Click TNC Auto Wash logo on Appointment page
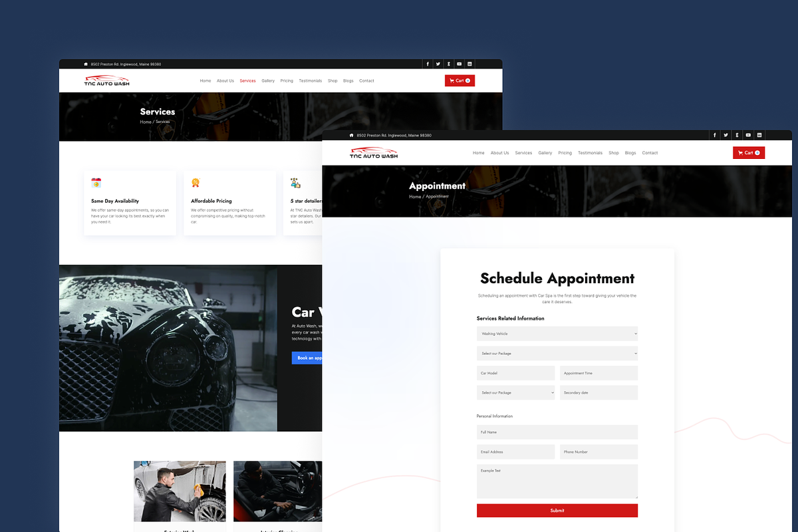Image resolution: width=798 pixels, height=532 pixels. click(x=374, y=152)
